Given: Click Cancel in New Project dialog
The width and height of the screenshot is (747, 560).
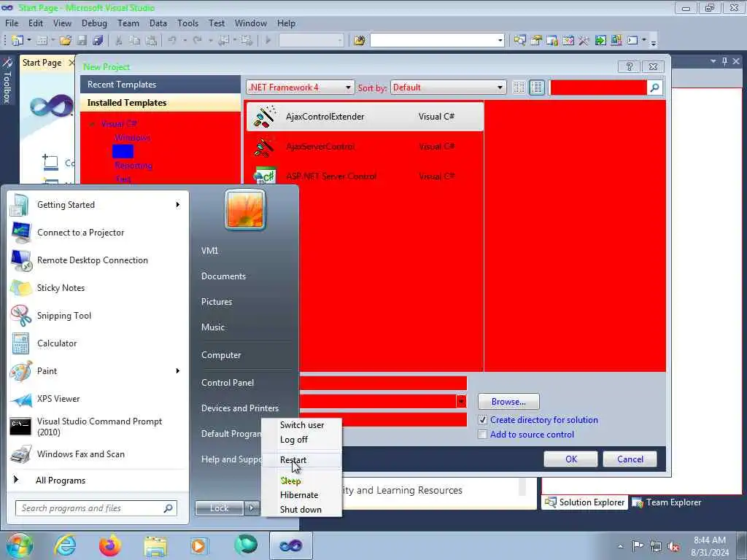Looking at the screenshot, I should pyautogui.click(x=630, y=459).
